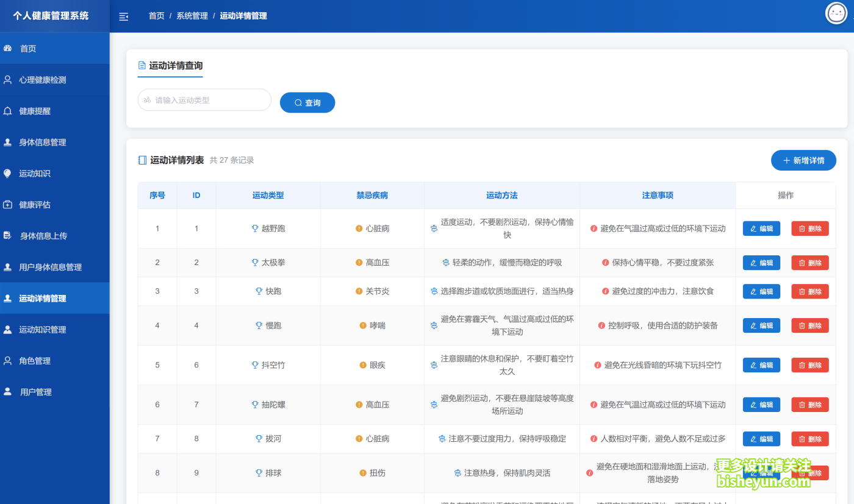
Task: Go to 身体信息管理 in the sidebar
Action: point(55,142)
